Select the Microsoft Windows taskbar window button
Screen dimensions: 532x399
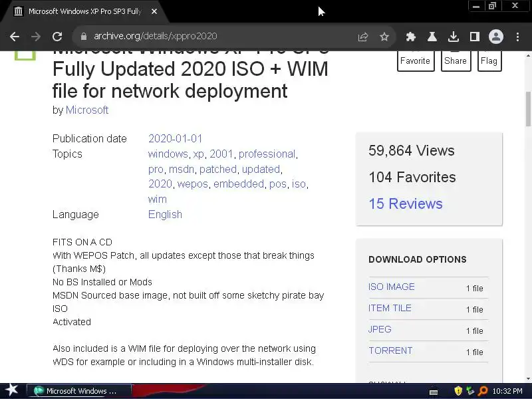tap(78, 391)
